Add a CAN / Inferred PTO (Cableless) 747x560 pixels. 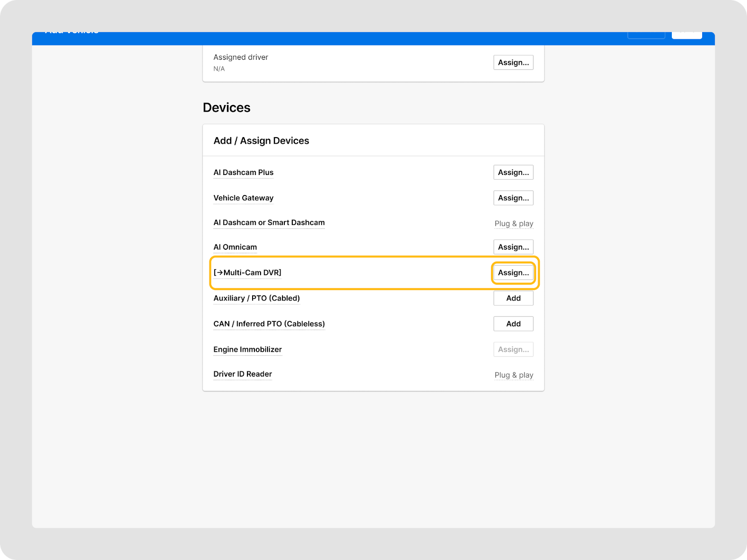(513, 324)
